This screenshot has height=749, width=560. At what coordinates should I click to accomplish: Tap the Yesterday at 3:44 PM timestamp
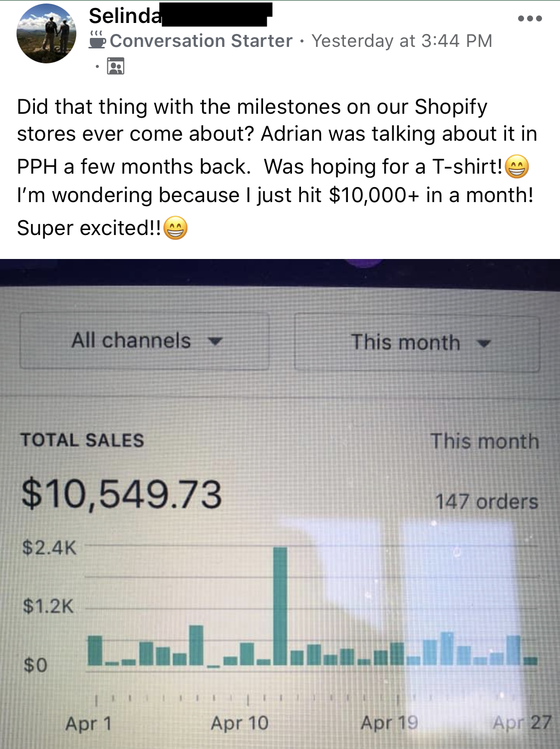pyautogui.click(x=402, y=41)
